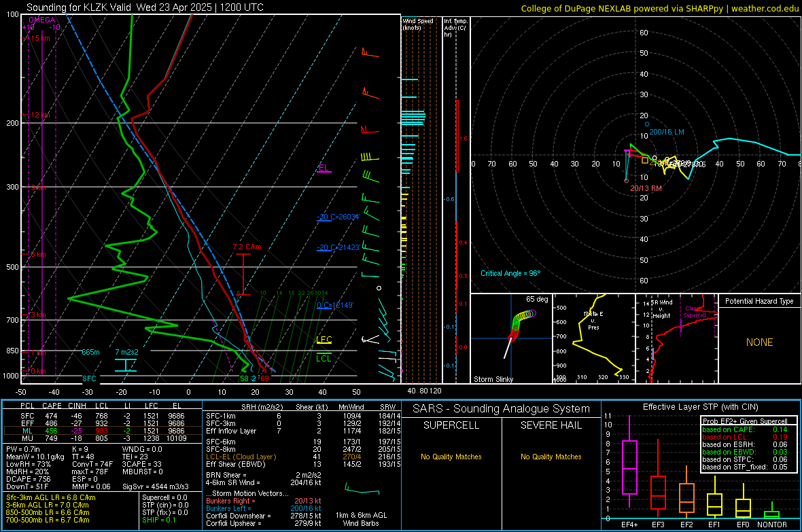Click the magenta EL level label

click(324, 168)
